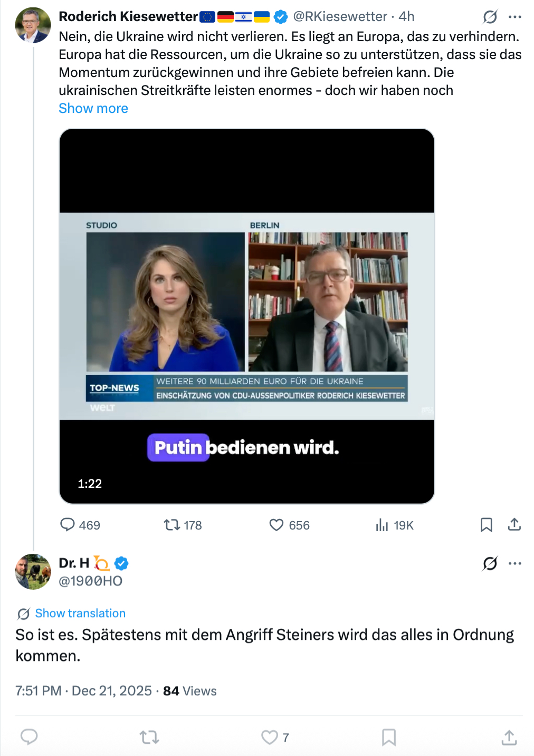Share Dr. H's reply
Screen dimensions: 534x756
[509, 737]
